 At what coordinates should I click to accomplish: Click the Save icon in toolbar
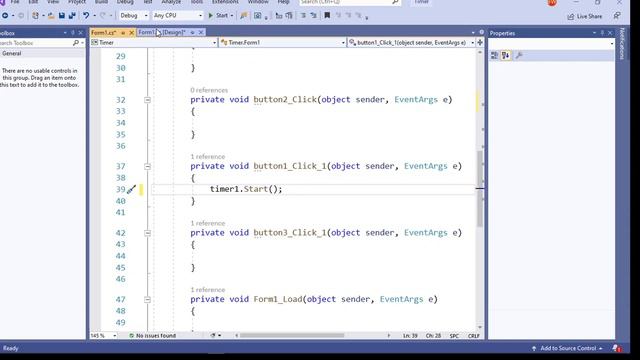[62, 16]
